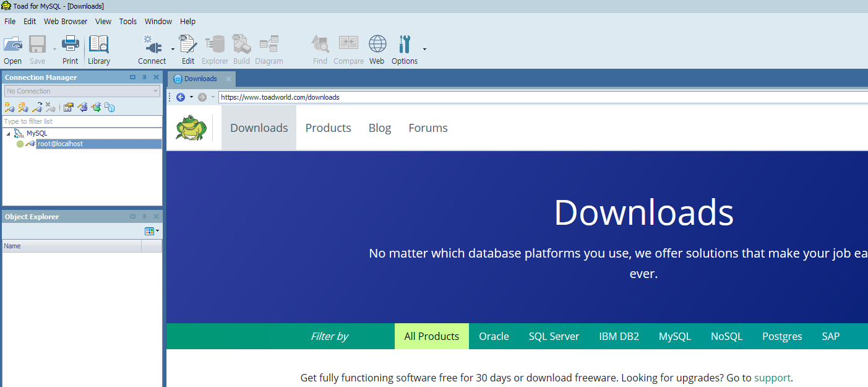868x387 pixels.
Task: Open the File menu
Action: coord(10,21)
